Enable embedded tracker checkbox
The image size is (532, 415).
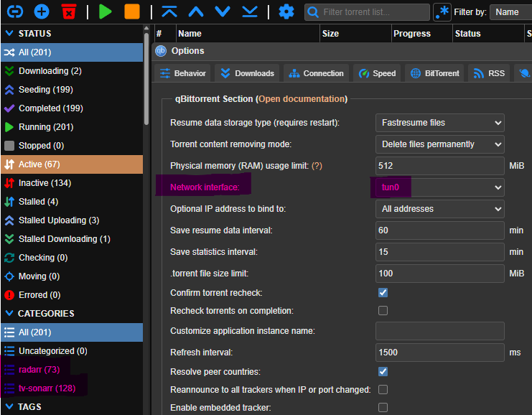[383, 407]
